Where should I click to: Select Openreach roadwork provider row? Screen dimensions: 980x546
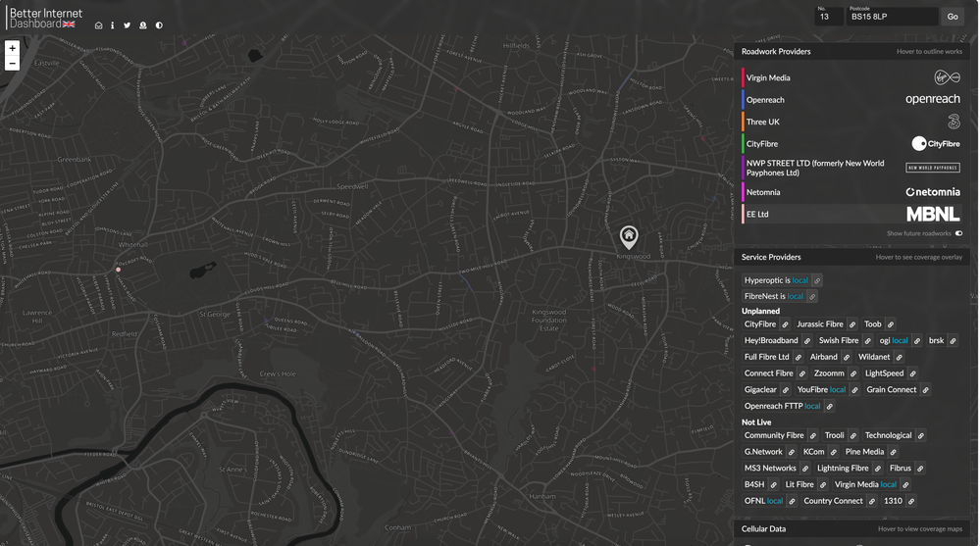pos(852,99)
